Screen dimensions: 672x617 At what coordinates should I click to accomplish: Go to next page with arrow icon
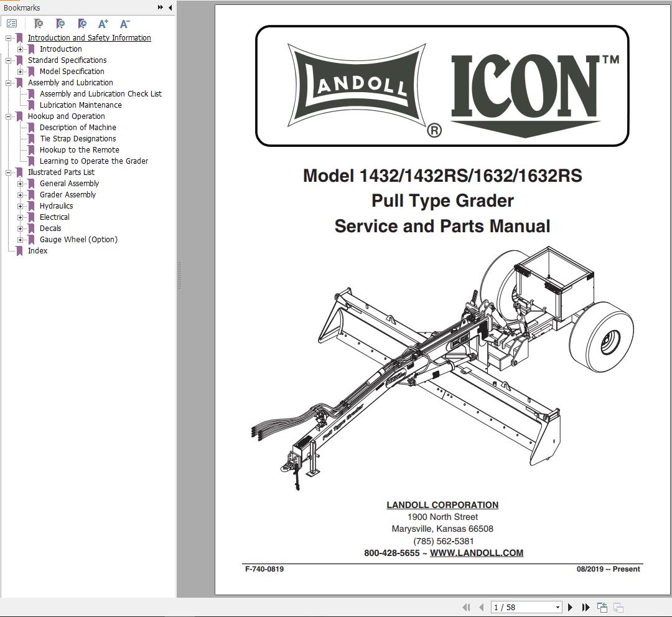coord(571,606)
